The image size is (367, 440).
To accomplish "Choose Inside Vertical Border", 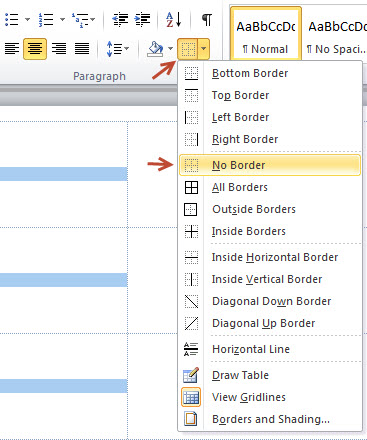I will 270,279.
